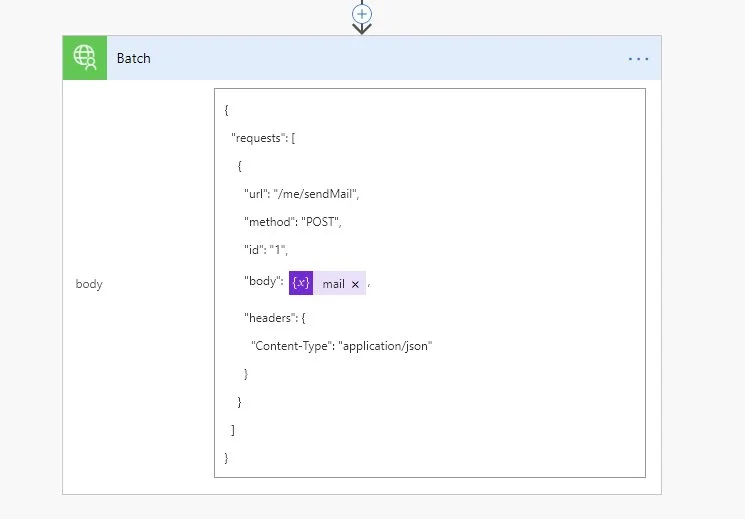Select the mail token label text
Screen dimensions: 745x519
[333, 284]
